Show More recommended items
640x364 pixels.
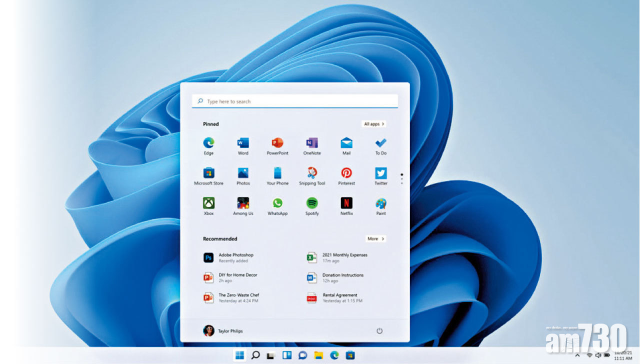[x=375, y=239]
